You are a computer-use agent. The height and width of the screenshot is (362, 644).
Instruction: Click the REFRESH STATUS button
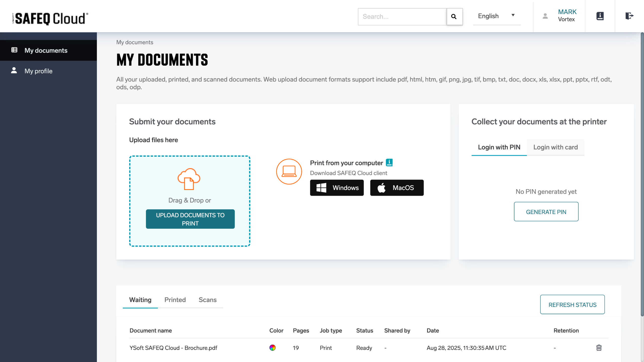pyautogui.click(x=572, y=305)
